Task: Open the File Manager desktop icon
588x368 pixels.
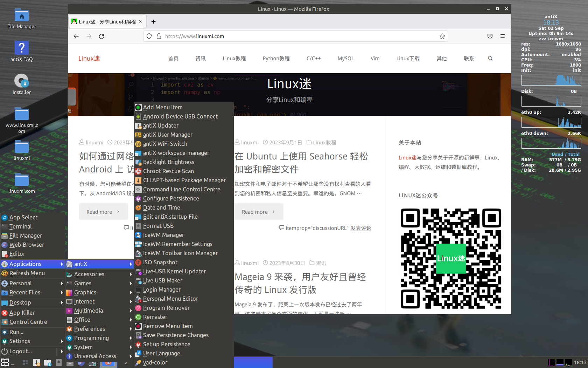Action: (22, 19)
